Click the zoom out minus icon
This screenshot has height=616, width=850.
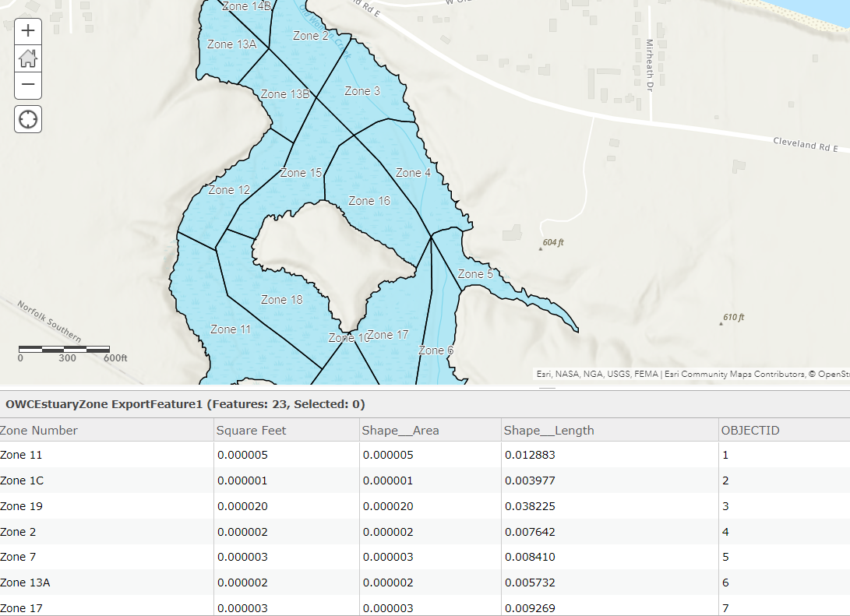point(27,85)
